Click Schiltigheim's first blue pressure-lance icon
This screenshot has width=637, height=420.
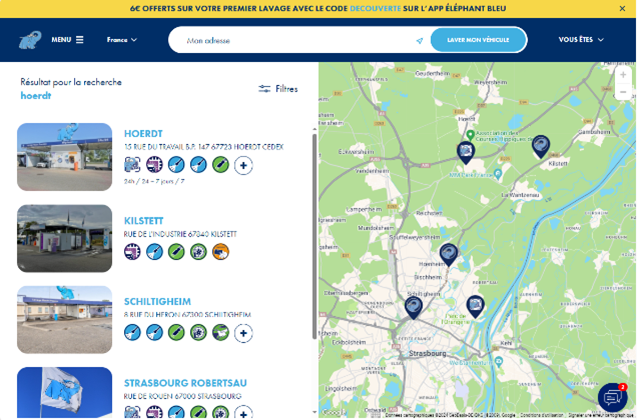[x=132, y=333]
